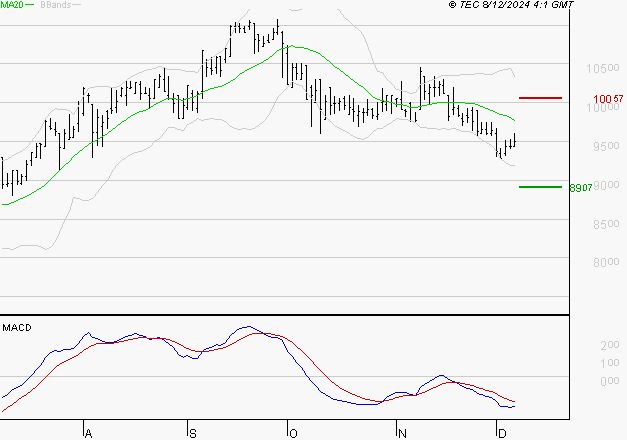Click the 200 MACD axis label
The width and height of the screenshot is (627, 440).
point(610,345)
